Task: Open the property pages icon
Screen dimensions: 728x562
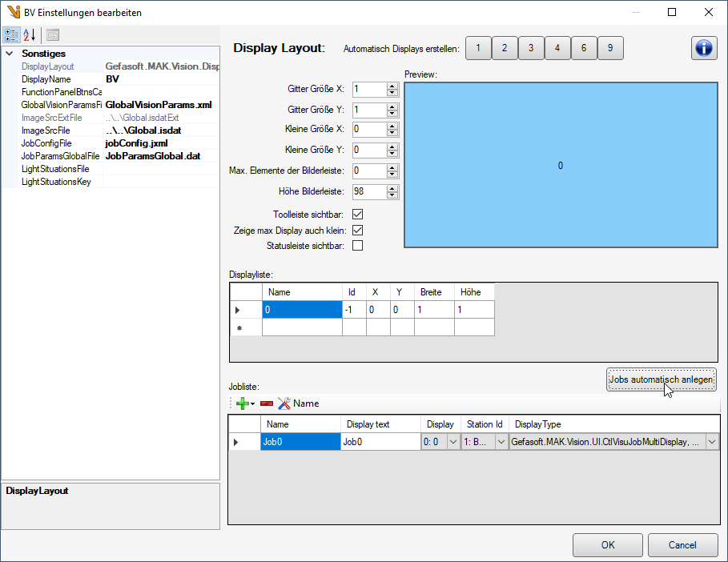Action: coord(53,35)
